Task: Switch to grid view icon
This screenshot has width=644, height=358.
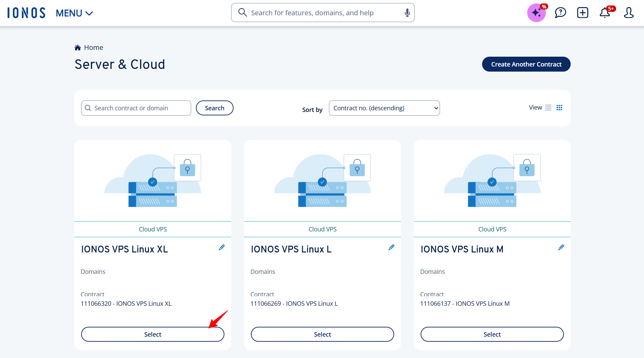Action: click(x=559, y=108)
